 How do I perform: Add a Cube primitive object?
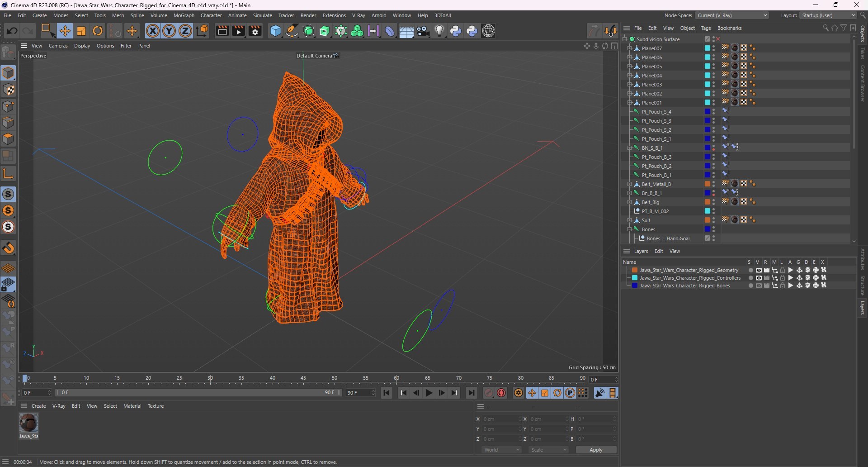(x=275, y=31)
